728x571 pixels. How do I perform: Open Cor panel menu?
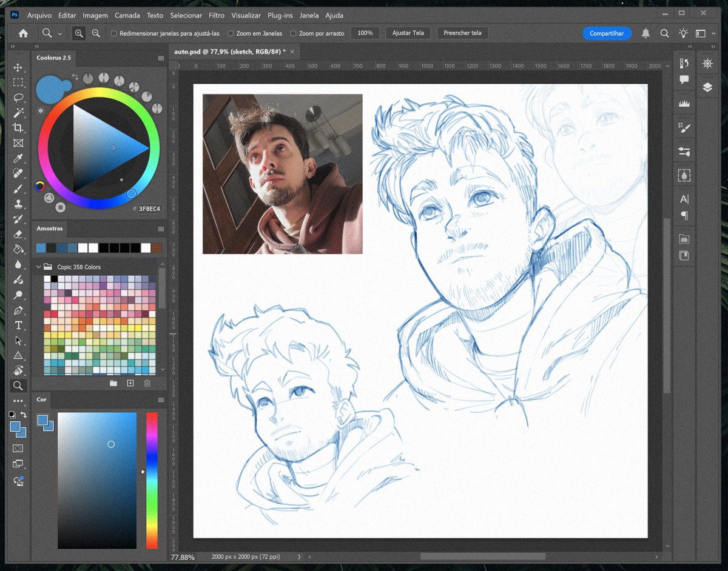(x=161, y=400)
